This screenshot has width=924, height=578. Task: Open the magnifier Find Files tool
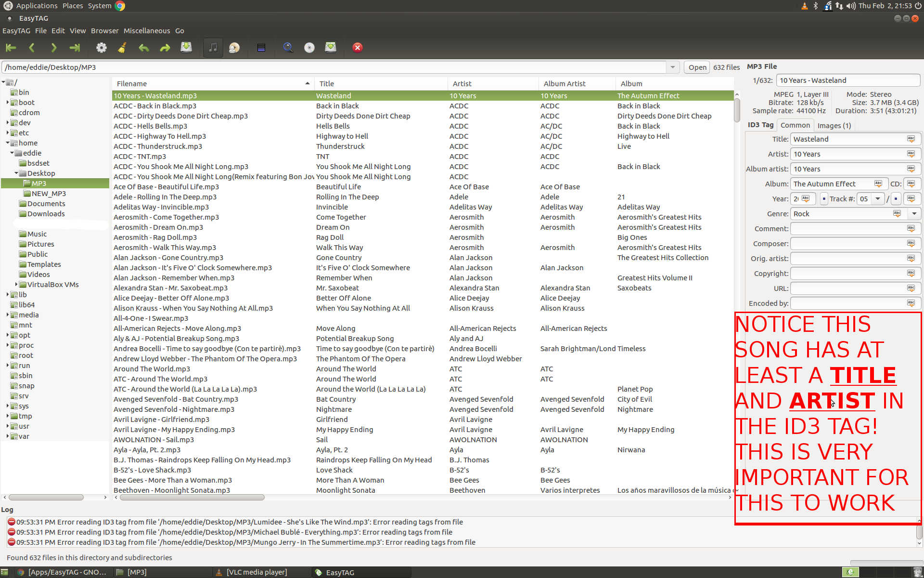[x=288, y=47]
